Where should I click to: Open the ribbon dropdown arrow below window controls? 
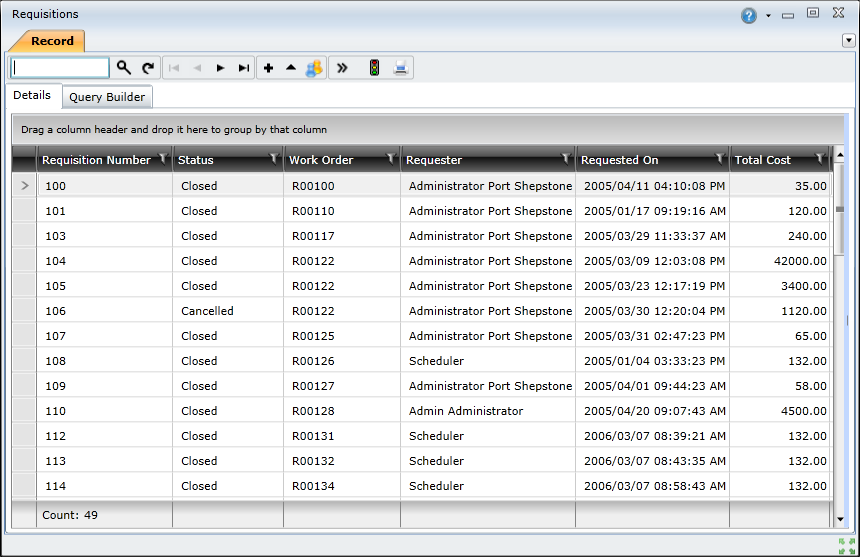848,41
